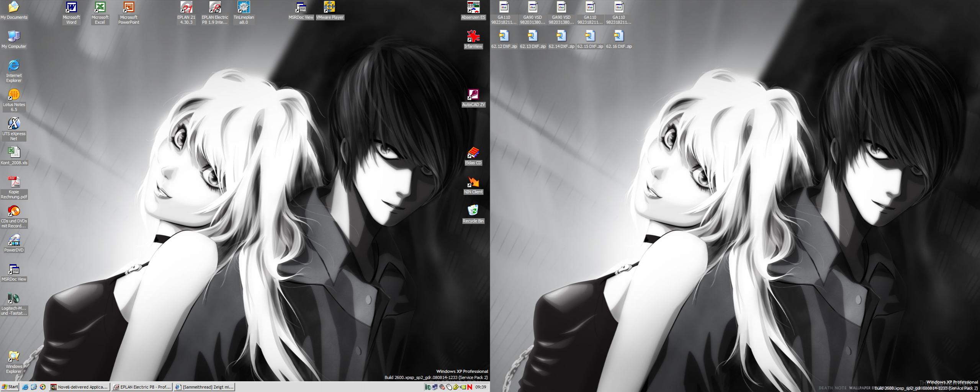Image resolution: width=980 pixels, height=392 pixels.
Task: Open CDs und DVDs mit Record shortcut
Action: tap(14, 216)
